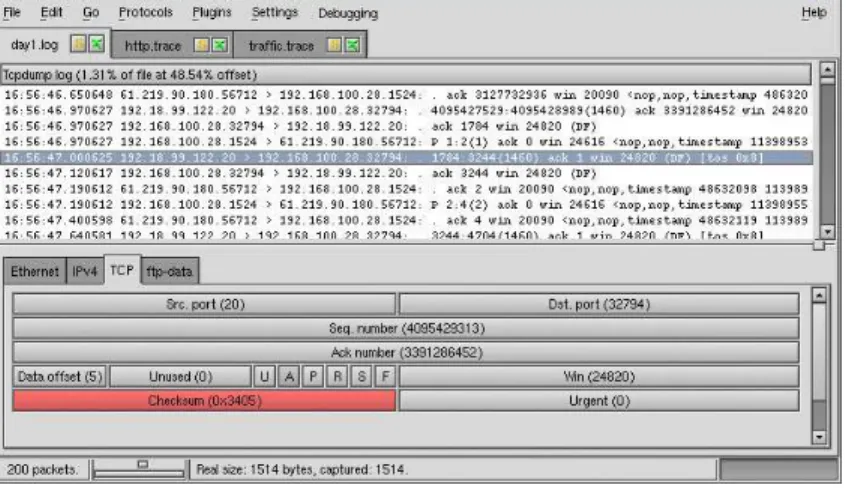Screen dimensions: 846x488
Task: Open the Help menu
Action: [813, 12]
